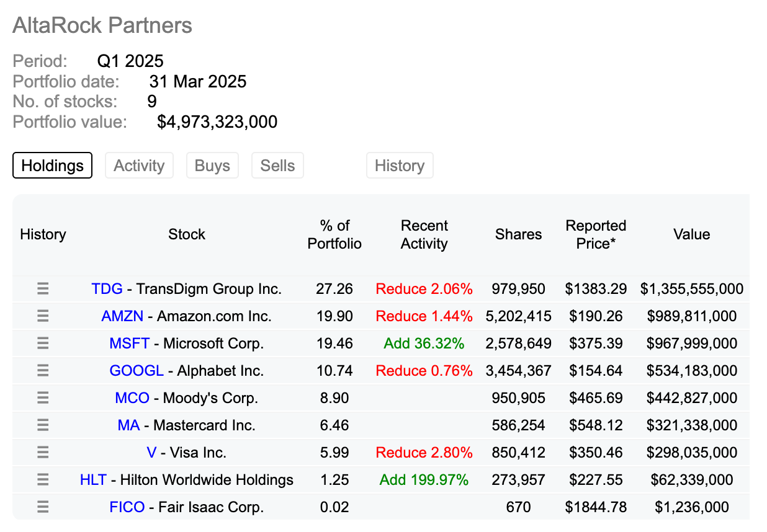This screenshot has width=767, height=532.
Task: Click the 'Reduce 1.44%' activity cell
Action: 424,316
